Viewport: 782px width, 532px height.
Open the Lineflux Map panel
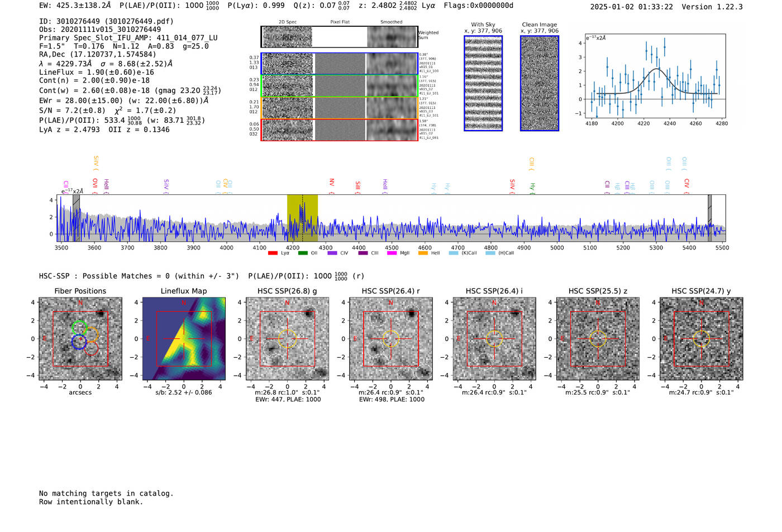pyautogui.click(x=184, y=338)
